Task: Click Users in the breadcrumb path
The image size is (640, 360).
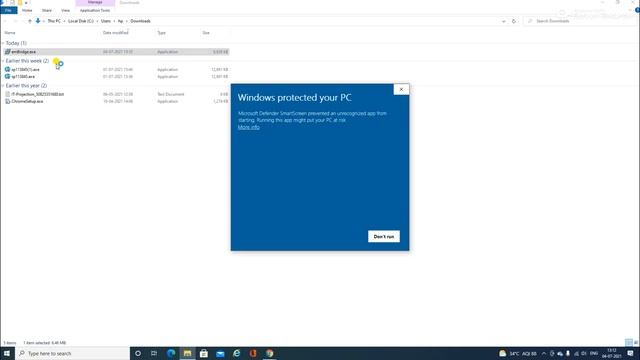Action: [106, 21]
